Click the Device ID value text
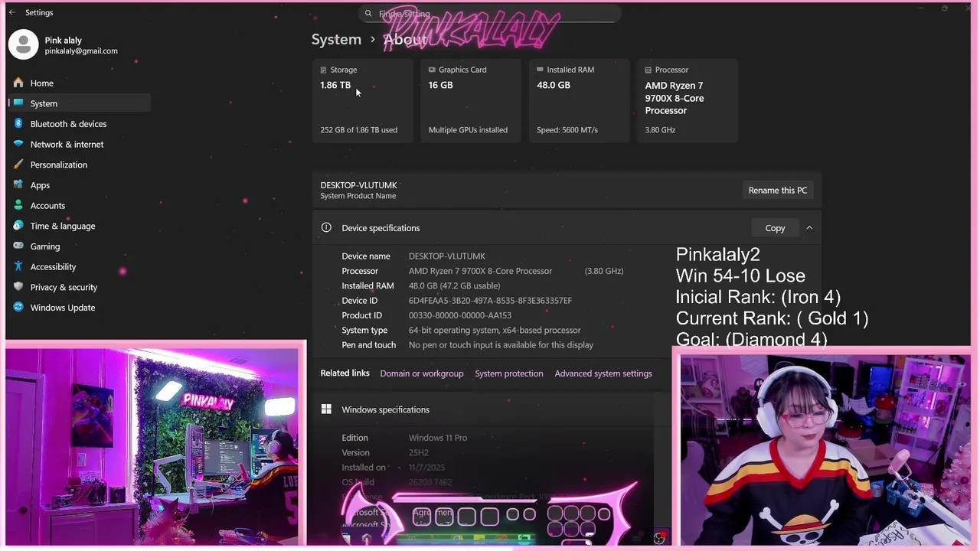Screen dimensions: 980x551 point(490,301)
